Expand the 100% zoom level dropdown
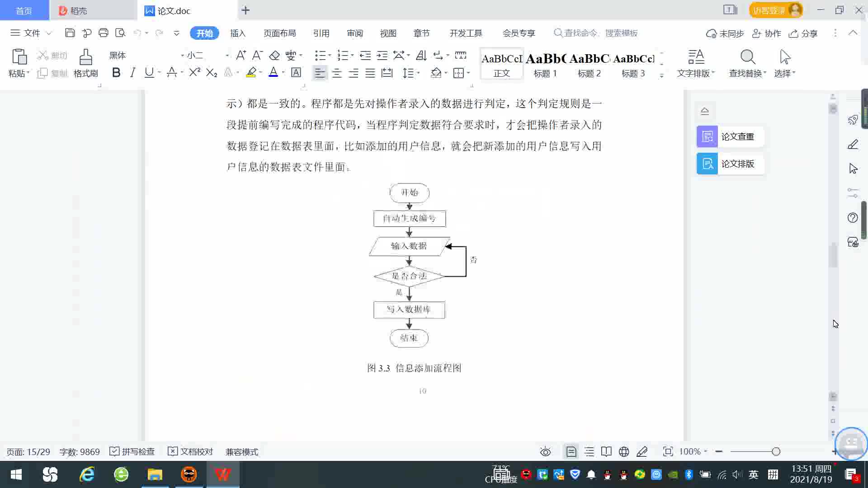868x488 pixels. (x=705, y=452)
